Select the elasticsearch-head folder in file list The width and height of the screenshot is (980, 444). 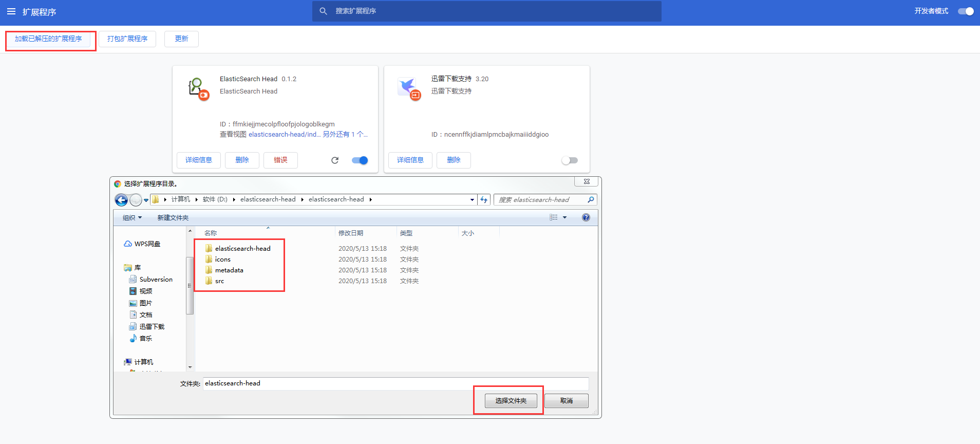coord(238,249)
